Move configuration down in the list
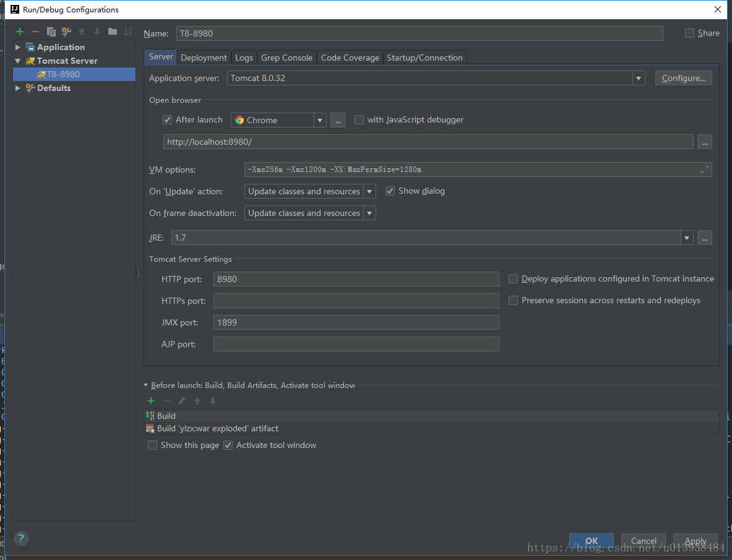 point(97,32)
